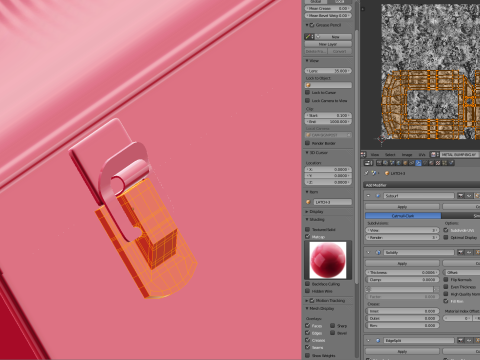The width and height of the screenshot is (480, 360).
Task: Open the Constraints properties tab
Action: point(412,163)
